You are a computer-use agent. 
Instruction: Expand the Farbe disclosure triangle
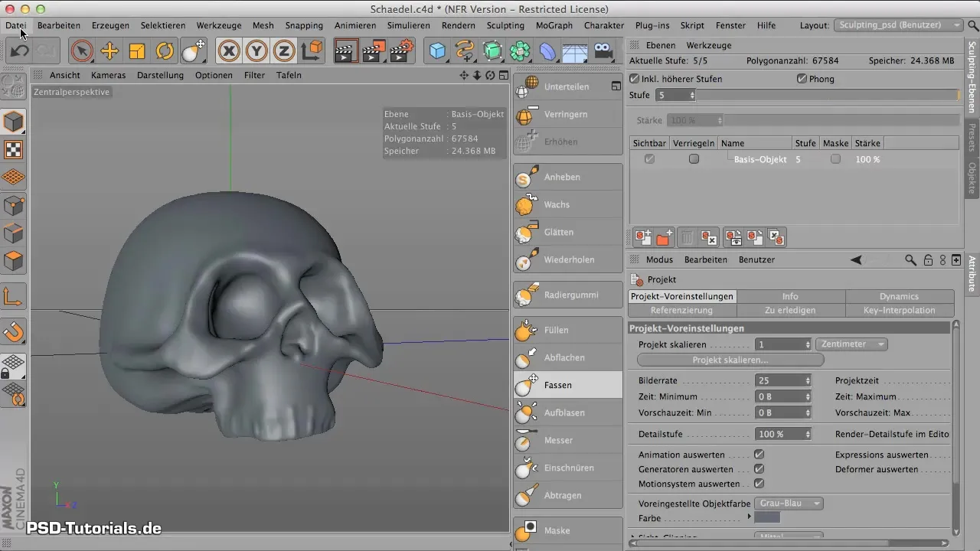[x=750, y=518]
